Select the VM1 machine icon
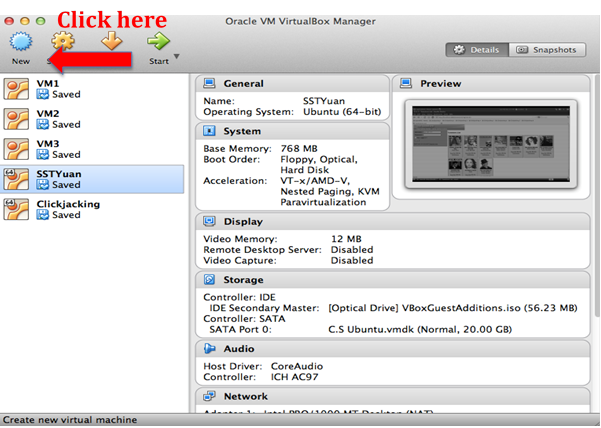 pyautogui.click(x=16, y=89)
